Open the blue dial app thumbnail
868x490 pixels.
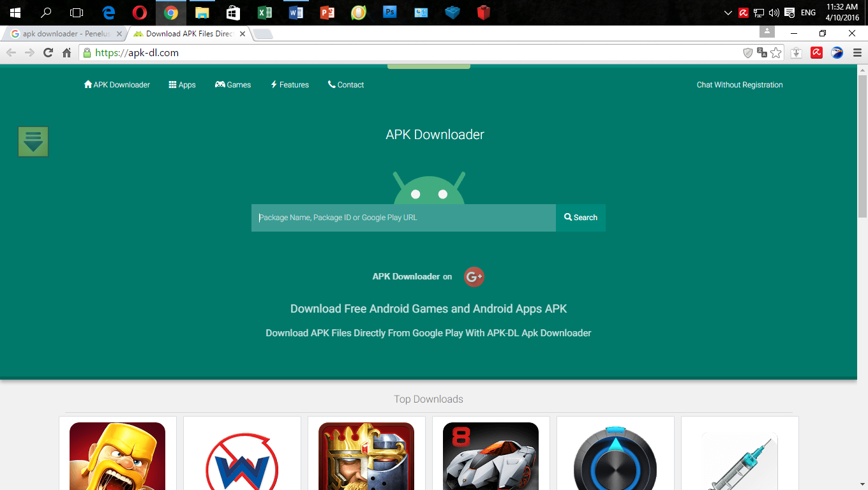[615, 457]
